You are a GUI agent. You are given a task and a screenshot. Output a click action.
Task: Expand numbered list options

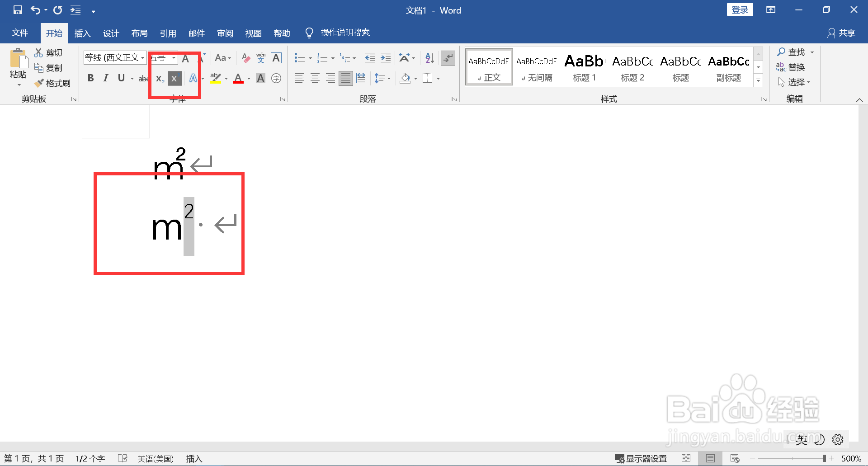pyautogui.click(x=333, y=58)
